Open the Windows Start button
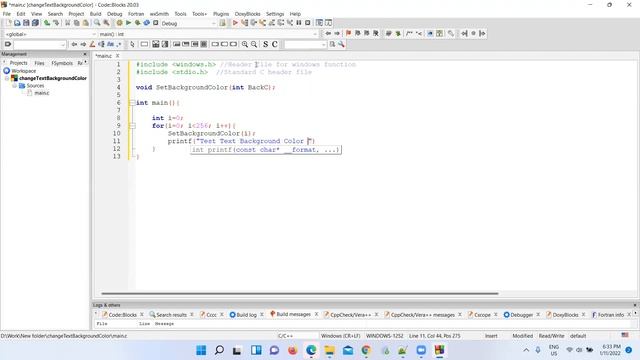Screen dimensions: 640x360 click(x=201, y=350)
